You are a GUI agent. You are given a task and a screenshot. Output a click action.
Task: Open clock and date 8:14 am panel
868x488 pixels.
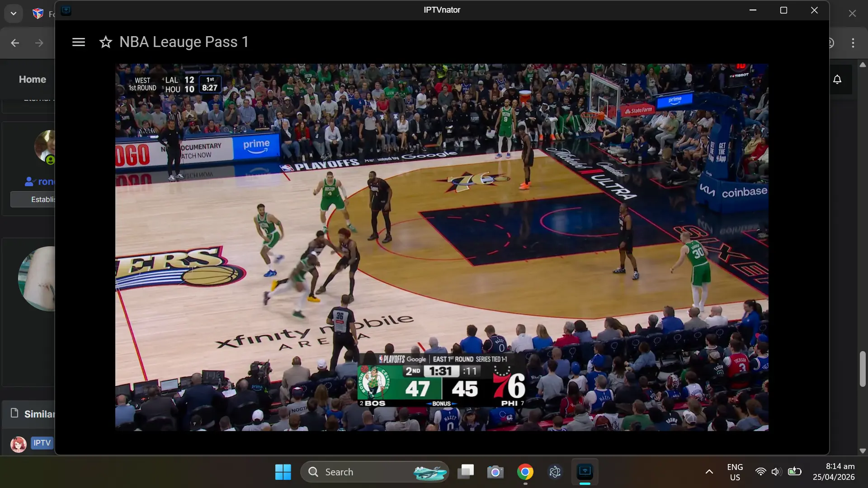click(834, 472)
